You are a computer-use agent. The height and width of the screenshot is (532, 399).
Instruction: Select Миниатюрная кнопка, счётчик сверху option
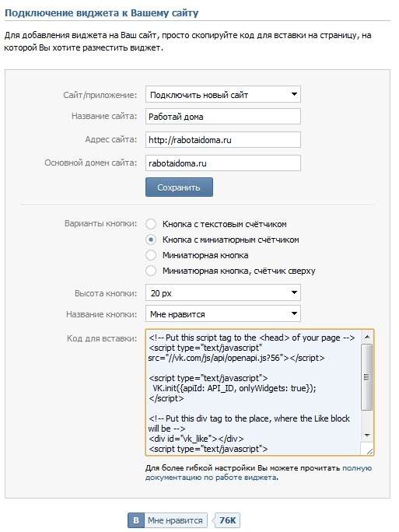point(151,271)
